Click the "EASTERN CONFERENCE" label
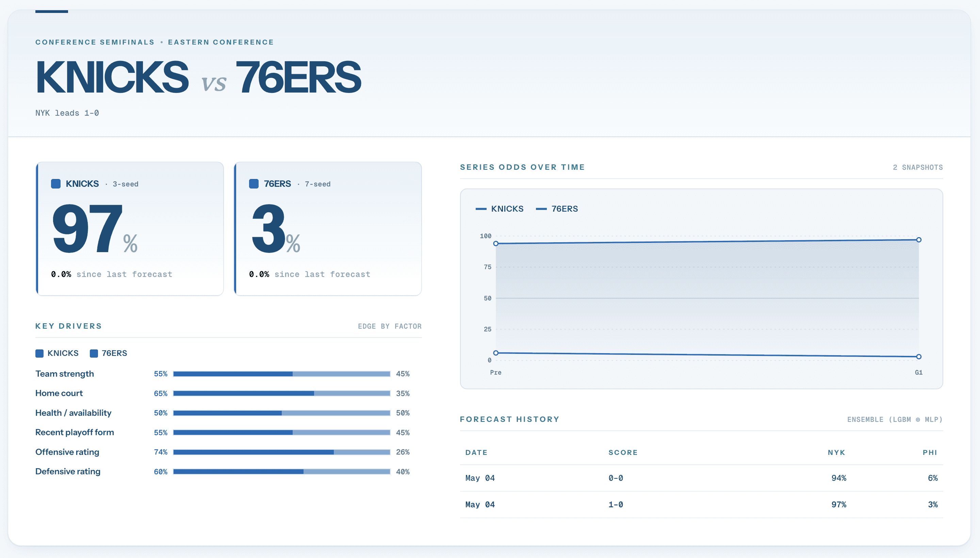The height and width of the screenshot is (558, 980). click(221, 42)
